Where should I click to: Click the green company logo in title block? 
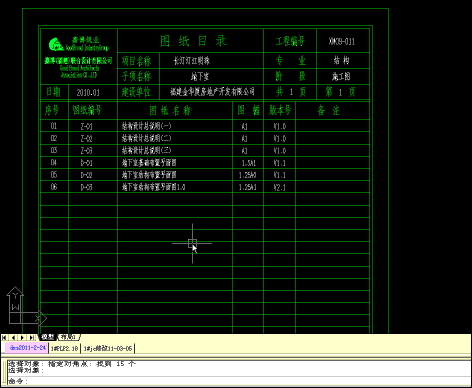tap(56, 44)
